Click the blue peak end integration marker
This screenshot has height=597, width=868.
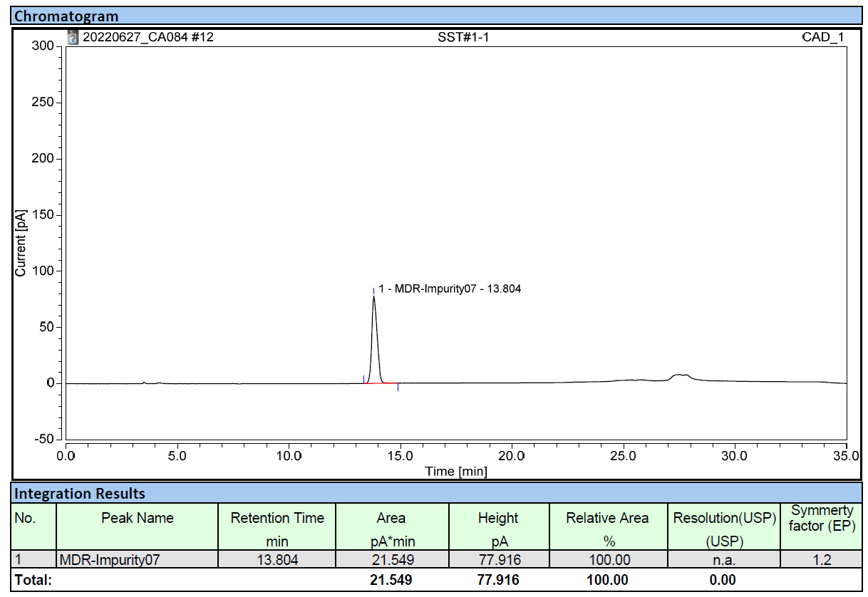pos(398,387)
